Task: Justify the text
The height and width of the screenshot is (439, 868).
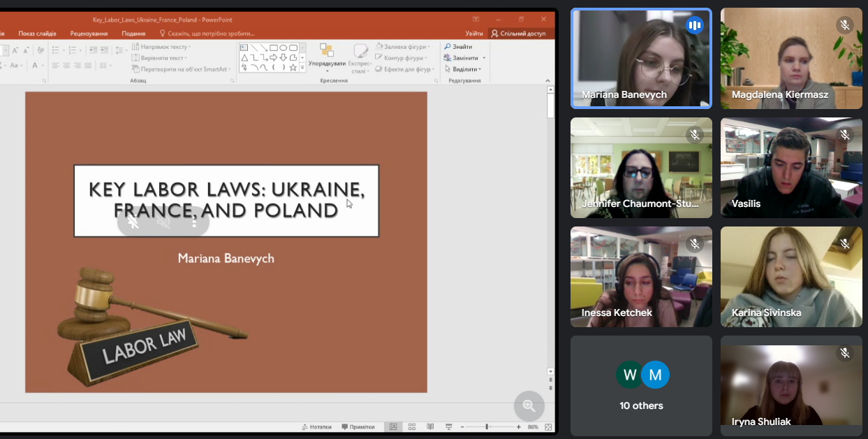Action: click(88, 66)
